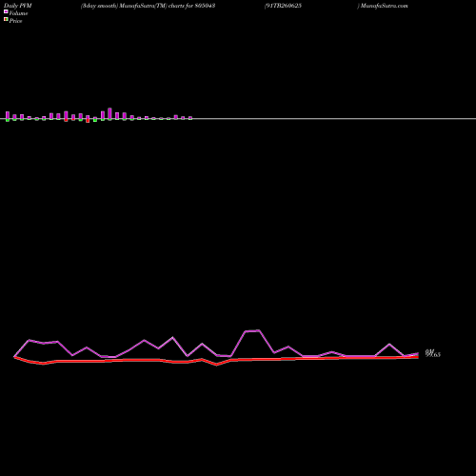Click the "(3day smooth) MunafaSutra(TM) charts for 805943" title
This screenshot has height=476, width=476.
pos(148,6)
